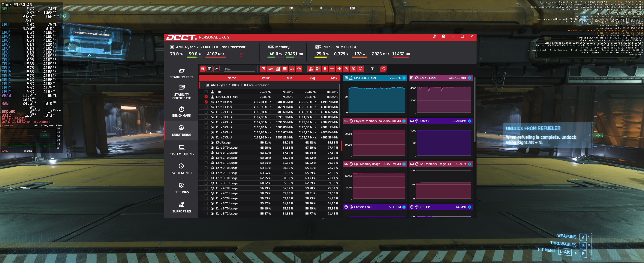Enable the Tctl sensor checkbox

[x=206, y=92]
